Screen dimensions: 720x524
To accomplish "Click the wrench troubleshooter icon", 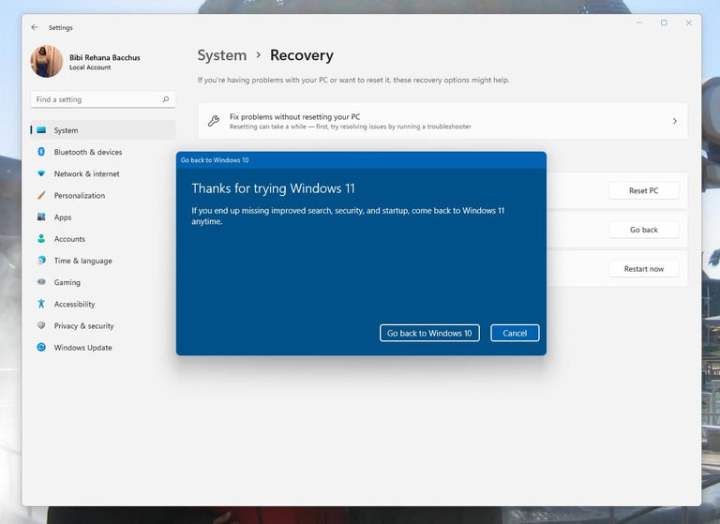I will point(214,121).
